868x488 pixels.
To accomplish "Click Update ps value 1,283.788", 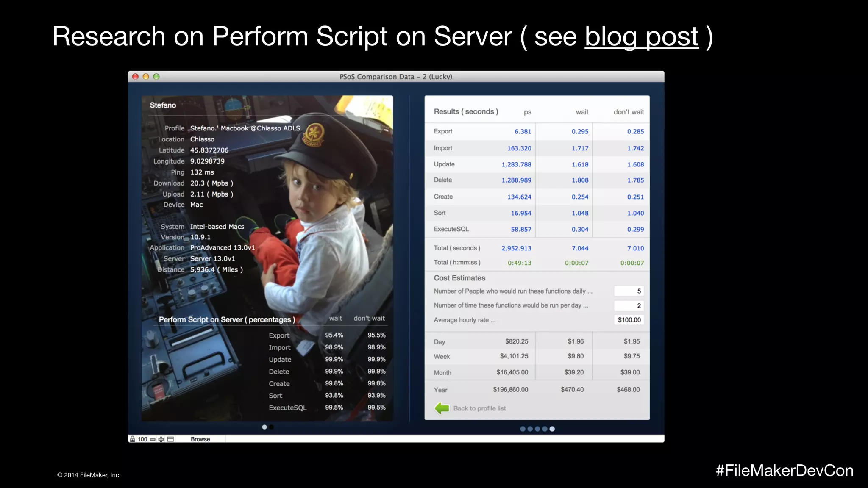I will coord(516,164).
